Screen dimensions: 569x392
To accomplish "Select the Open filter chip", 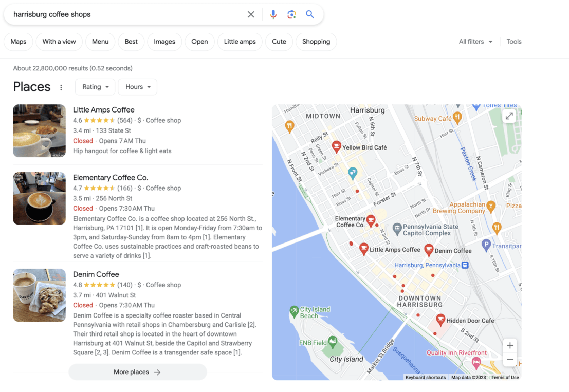I will coord(200,42).
